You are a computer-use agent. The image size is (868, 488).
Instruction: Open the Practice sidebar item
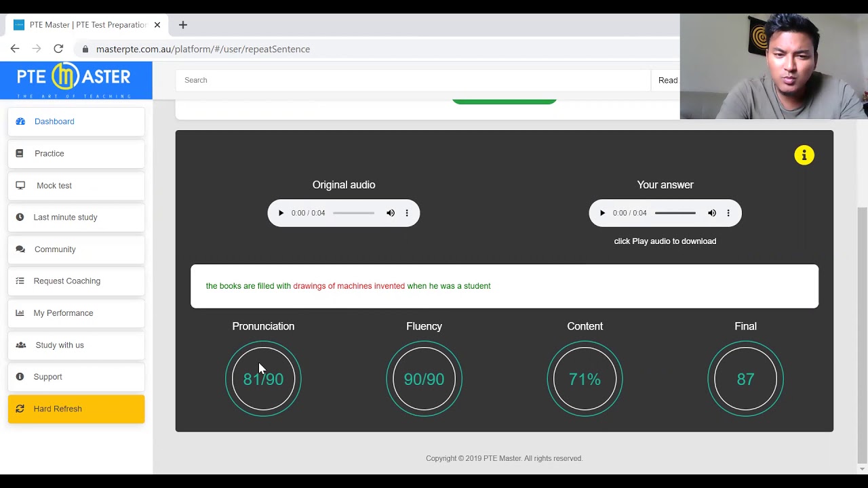[76, 153]
